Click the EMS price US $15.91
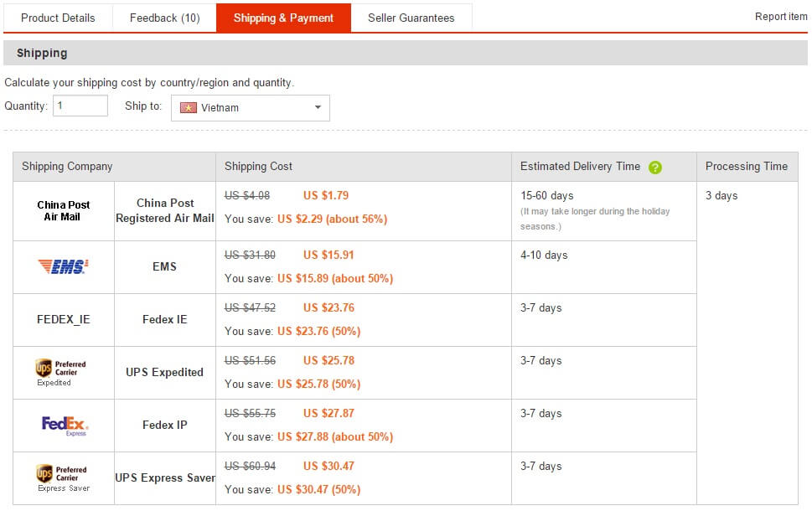812x511 pixels. (328, 255)
